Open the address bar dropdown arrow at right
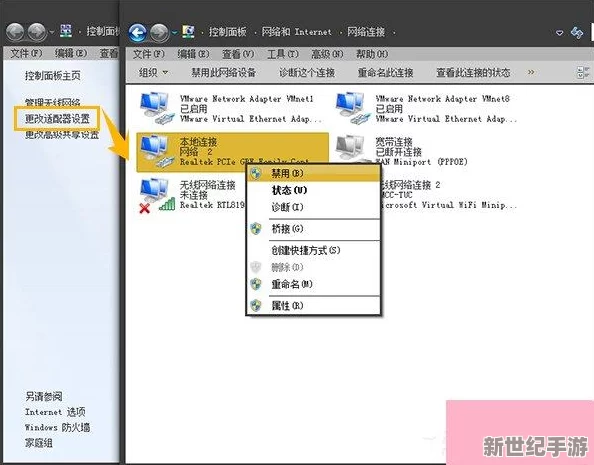The width and height of the screenshot is (594, 465). (560, 33)
